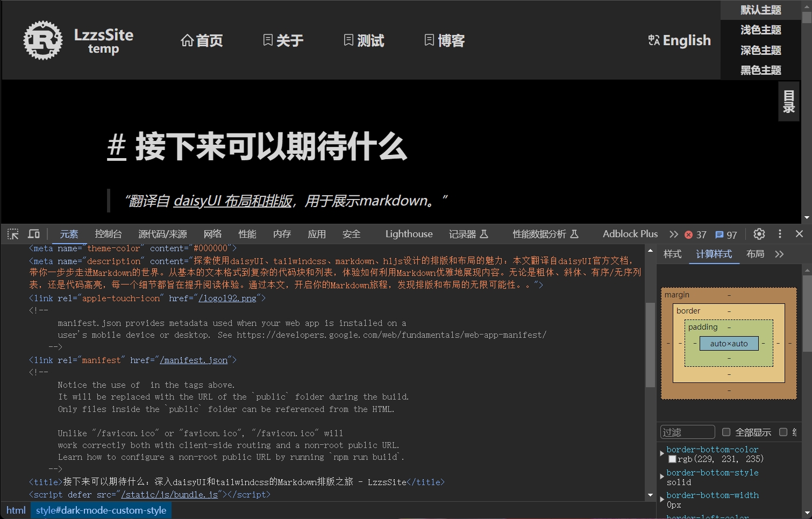Click the inspect element picker icon
This screenshot has height=519, width=812.
[13, 234]
